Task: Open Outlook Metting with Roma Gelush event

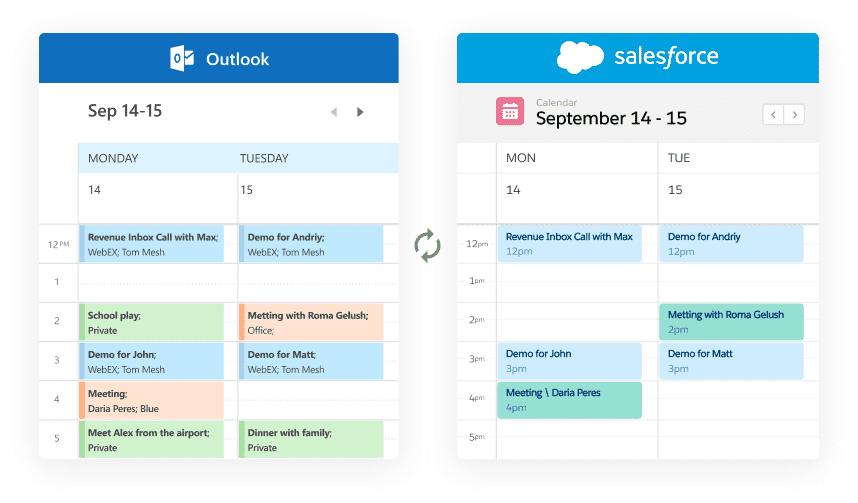Action: [x=311, y=322]
